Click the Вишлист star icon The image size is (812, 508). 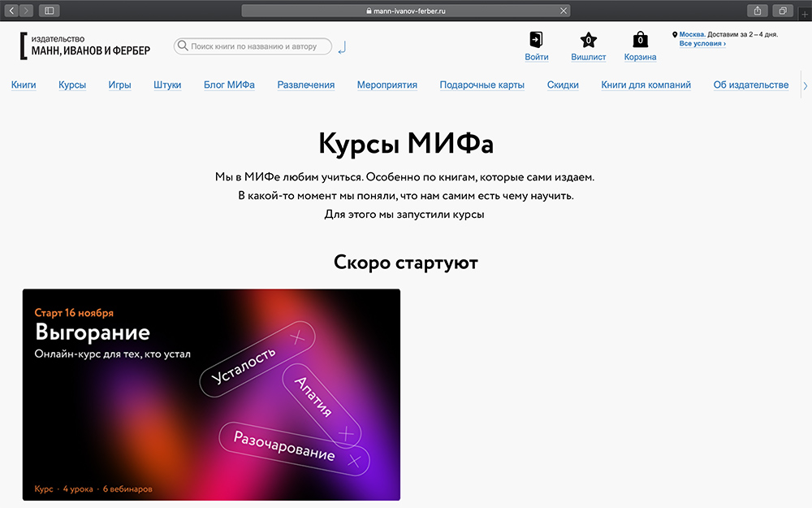[588, 39]
